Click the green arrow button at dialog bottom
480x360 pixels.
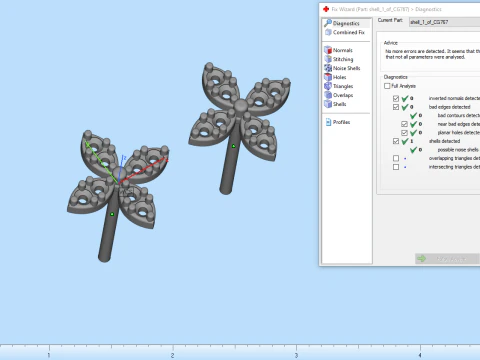447,259
